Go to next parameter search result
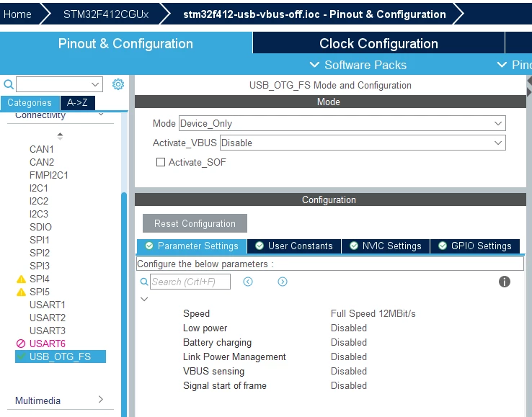This screenshot has width=532, height=417. pyautogui.click(x=283, y=282)
